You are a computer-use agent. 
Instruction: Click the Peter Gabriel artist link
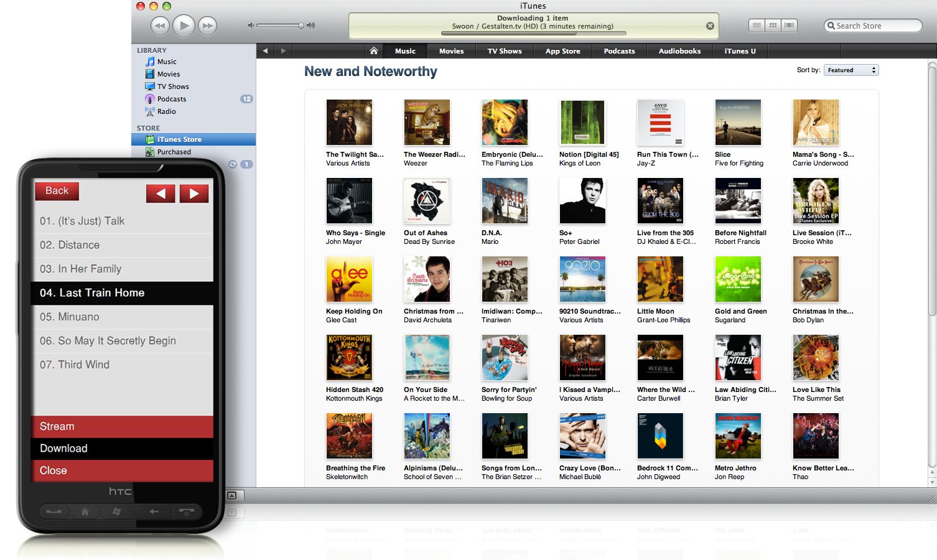coord(579,242)
